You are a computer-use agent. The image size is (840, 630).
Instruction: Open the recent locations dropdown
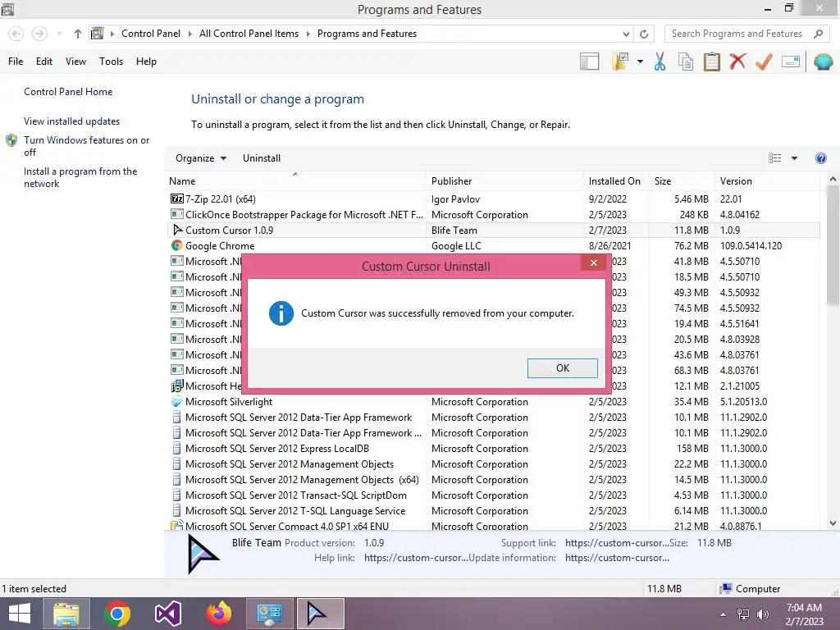(x=59, y=34)
